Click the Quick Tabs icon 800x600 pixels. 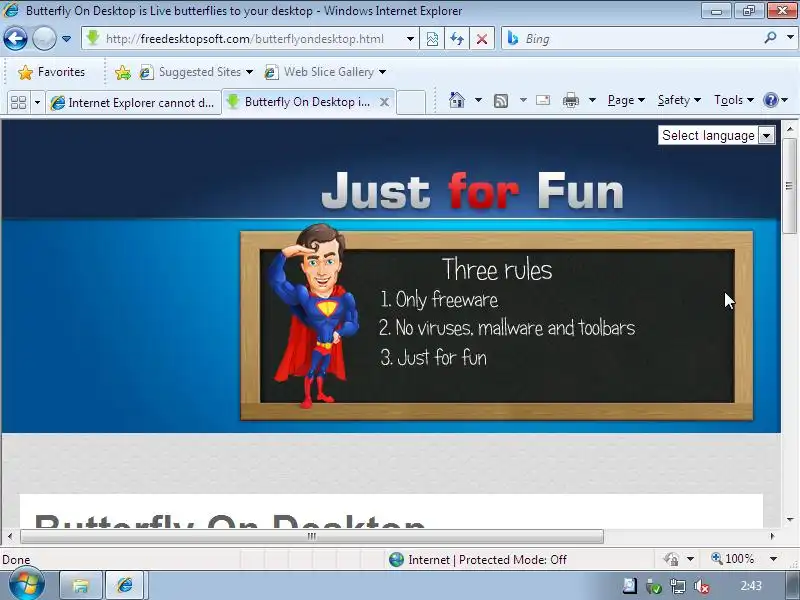coord(18,102)
